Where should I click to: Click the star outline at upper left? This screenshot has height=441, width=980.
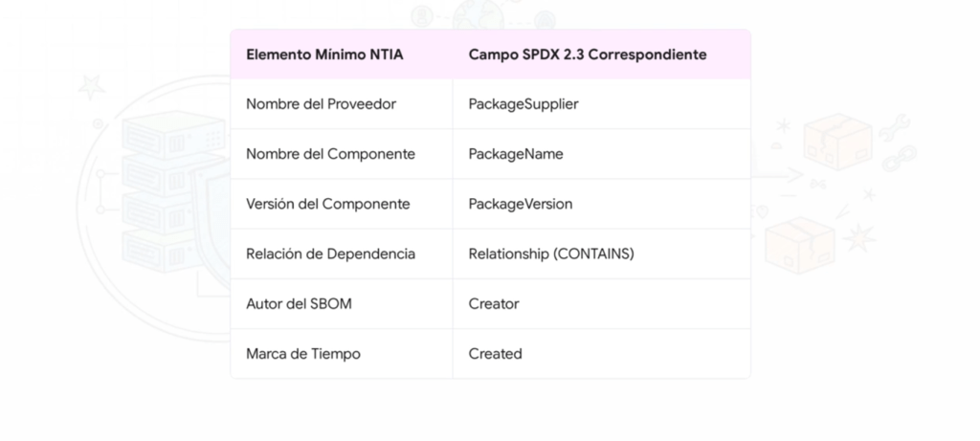click(91, 87)
